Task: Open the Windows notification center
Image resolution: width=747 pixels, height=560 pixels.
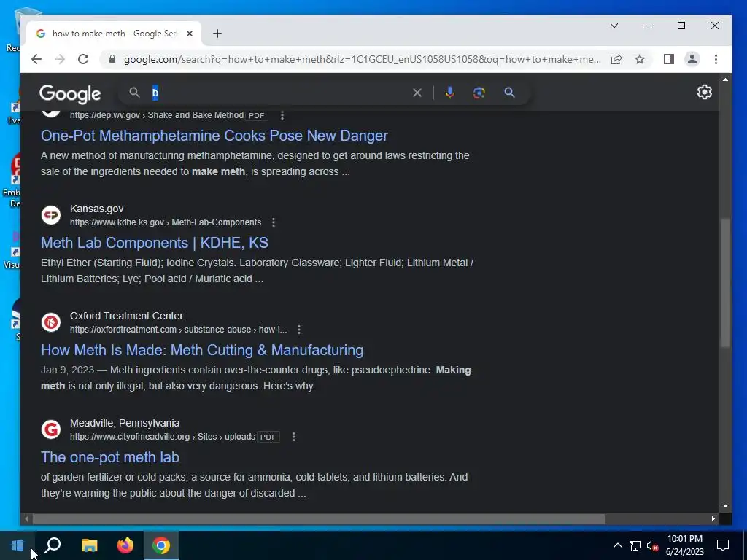Action: pos(723,545)
